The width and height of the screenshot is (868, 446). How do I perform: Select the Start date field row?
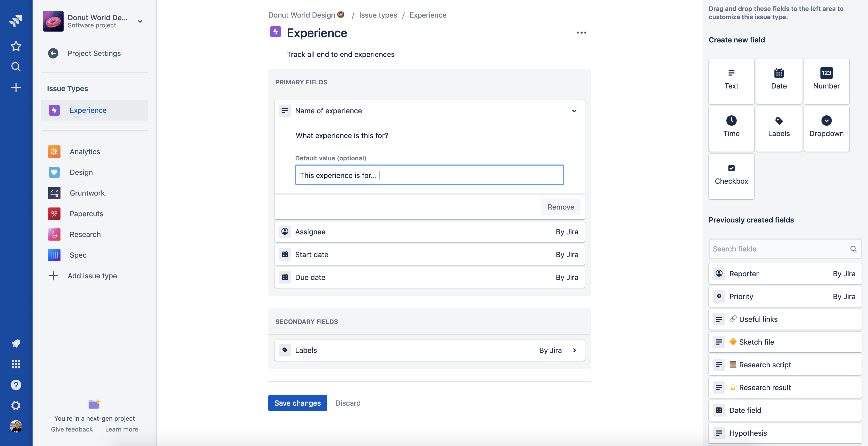tap(429, 255)
